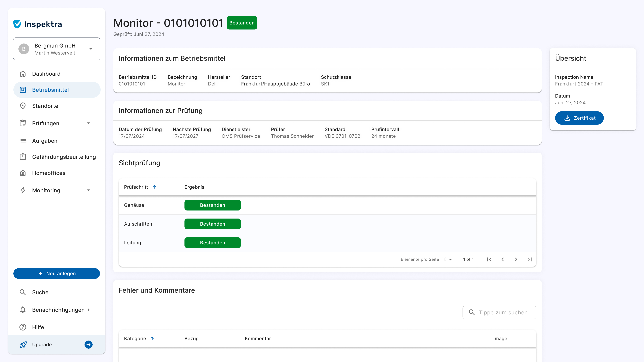
Task: Change Elemente pro Seite dropdown value
Action: (447, 259)
